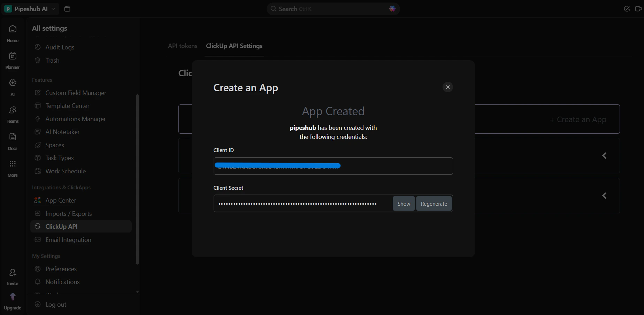Open Automations Manager from settings list
The width and height of the screenshot is (644, 315).
click(75, 119)
